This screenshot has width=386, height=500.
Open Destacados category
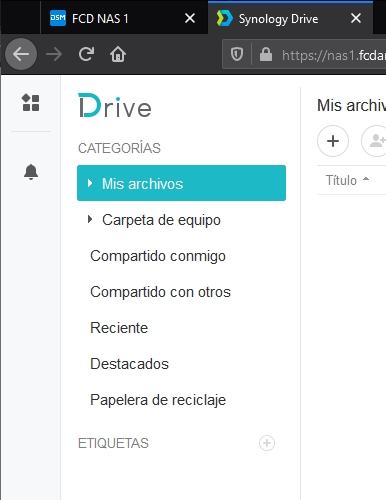[181, 364]
